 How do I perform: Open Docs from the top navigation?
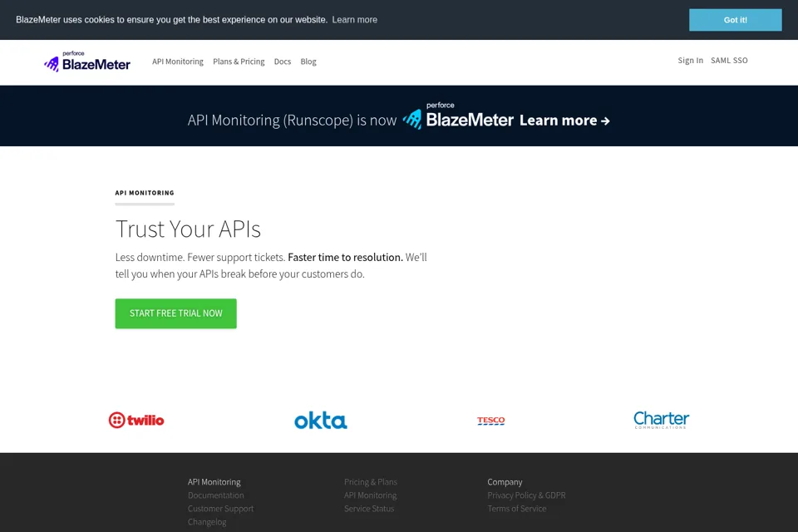(283, 62)
